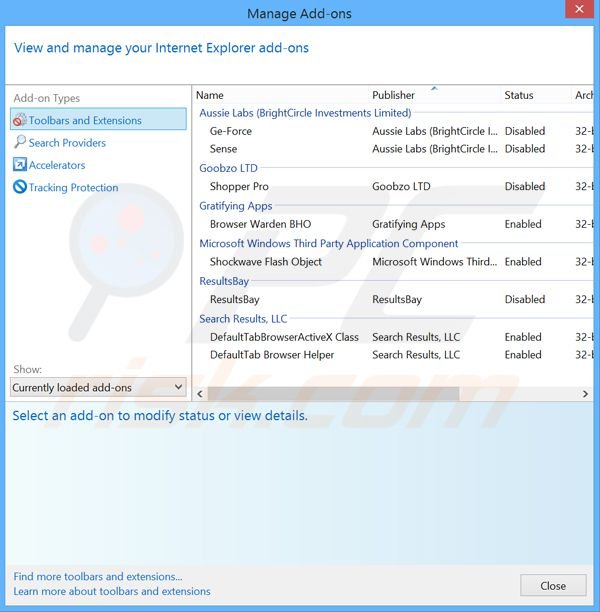This screenshot has width=600, height=612.
Task: Select the Browser Warden BHO add-on
Action: click(x=393, y=224)
